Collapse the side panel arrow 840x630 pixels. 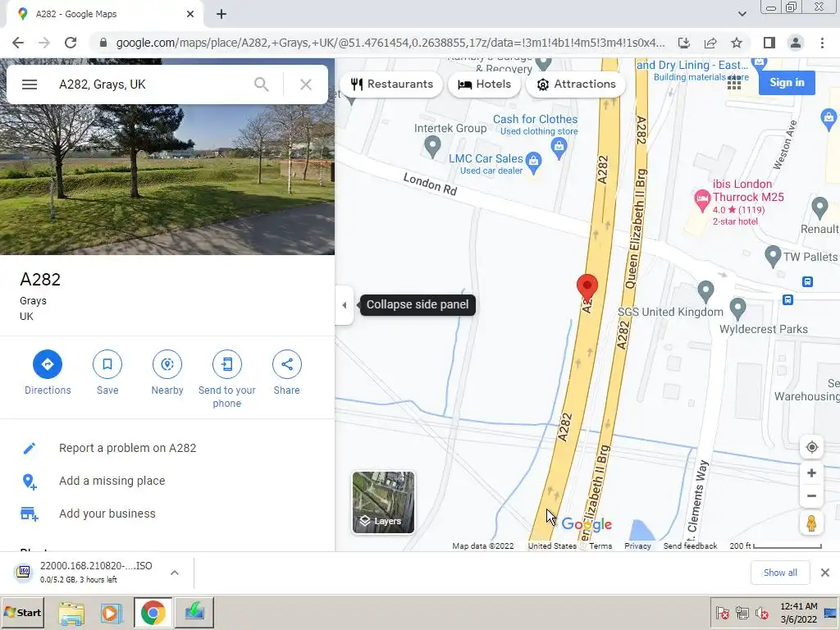pyautogui.click(x=345, y=305)
